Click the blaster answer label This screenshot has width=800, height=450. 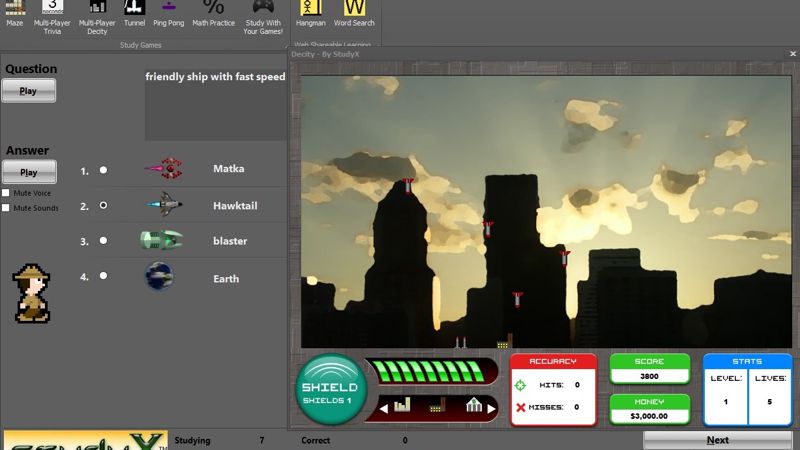click(x=230, y=241)
